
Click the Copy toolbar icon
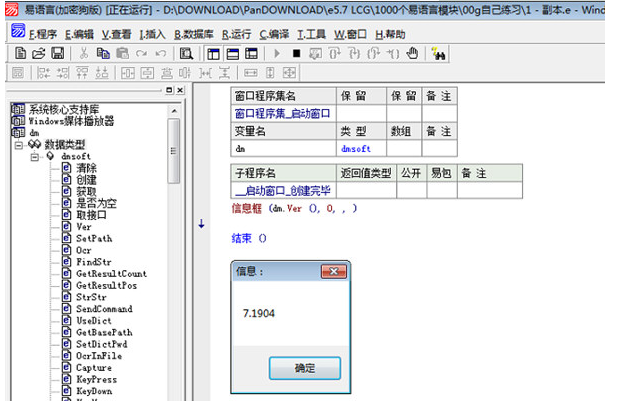click(x=103, y=53)
